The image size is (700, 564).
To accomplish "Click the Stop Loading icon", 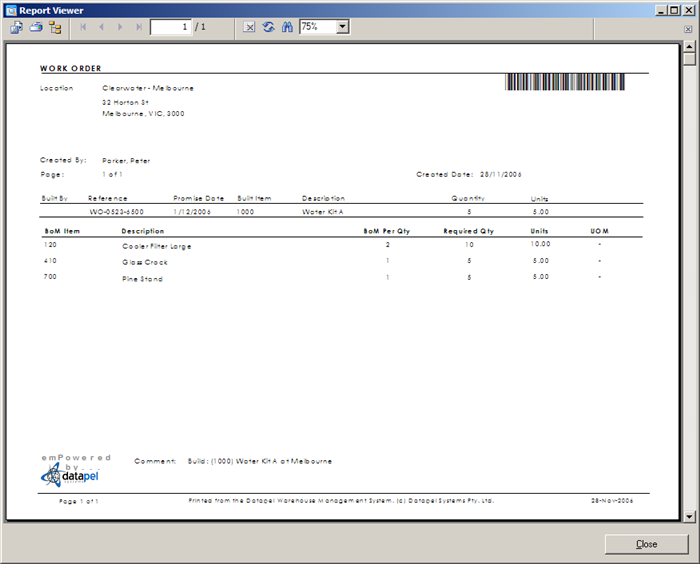I will coord(250,27).
